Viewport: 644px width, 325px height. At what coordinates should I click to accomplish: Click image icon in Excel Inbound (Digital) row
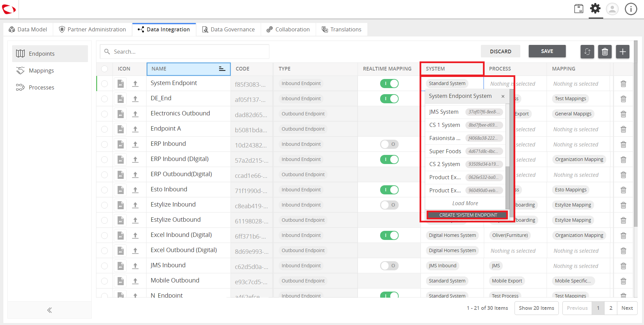(x=120, y=235)
